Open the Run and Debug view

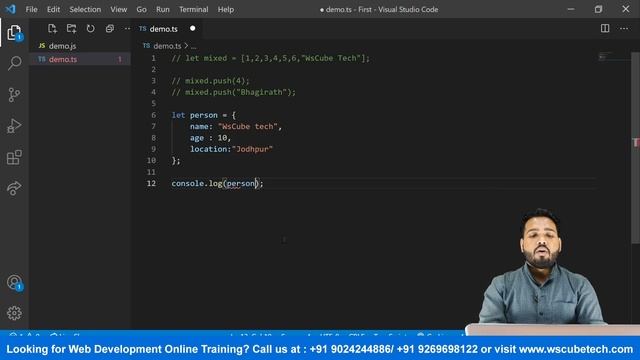14,126
